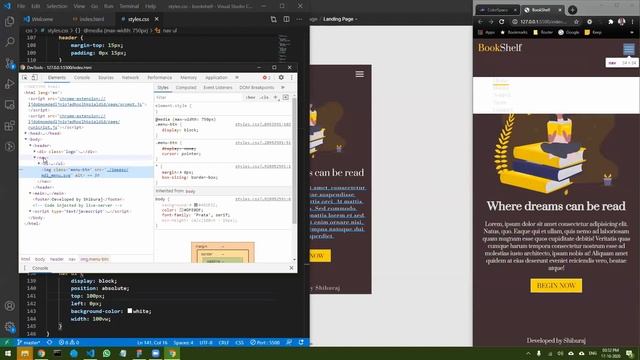Image resolution: width=640 pixels, height=360 pixels.
Task: Open the DevTools settings gear
Action: pos(281,78)
